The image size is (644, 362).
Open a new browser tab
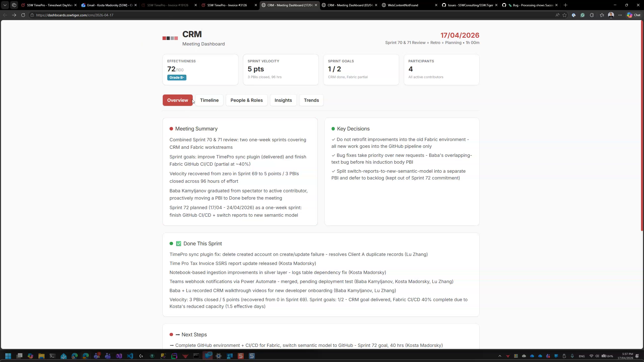tap(566, 5)
